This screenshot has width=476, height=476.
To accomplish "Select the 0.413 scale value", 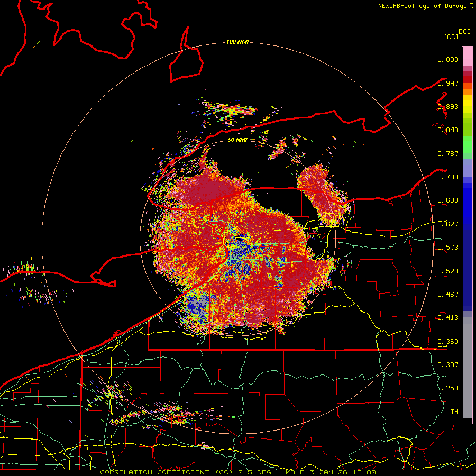I will point(448,318).
